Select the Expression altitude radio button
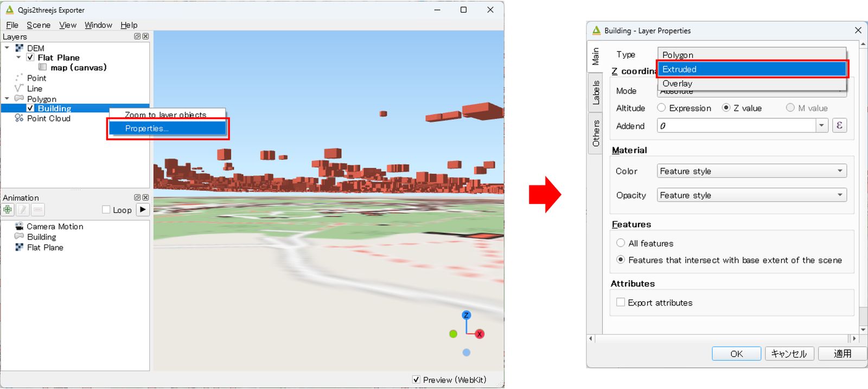 pyautogui.click(x=661, y=108)
